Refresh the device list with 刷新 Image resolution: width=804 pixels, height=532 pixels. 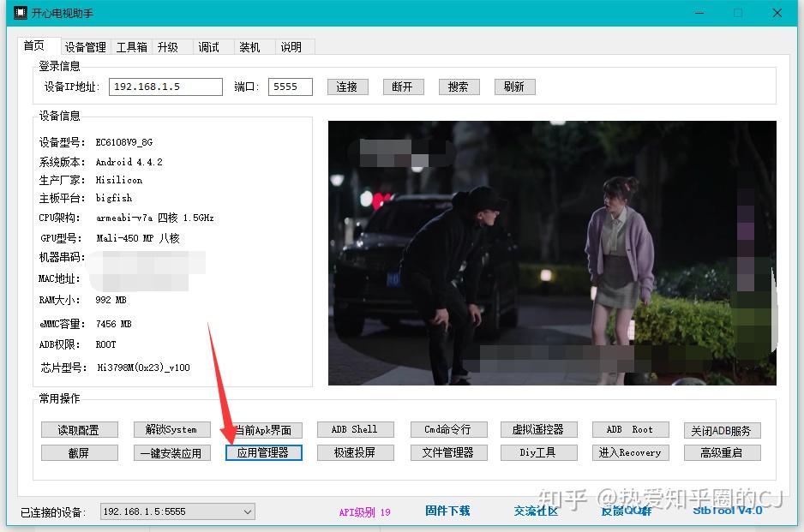pyautogui.click(x=514, y=87)
